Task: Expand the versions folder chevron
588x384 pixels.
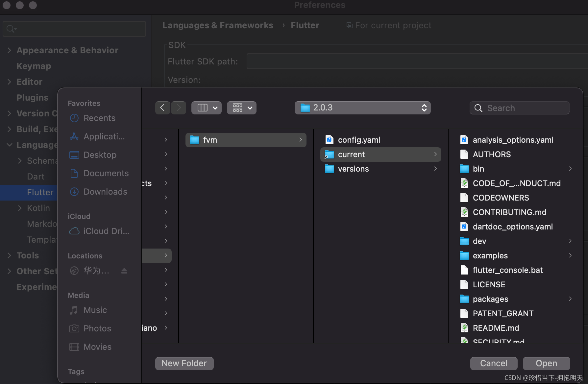Action: [435, 169]
